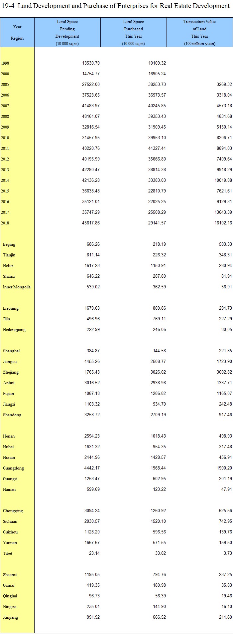
Task: Select the 1998 year row label
Action: [x=5, y=63]
